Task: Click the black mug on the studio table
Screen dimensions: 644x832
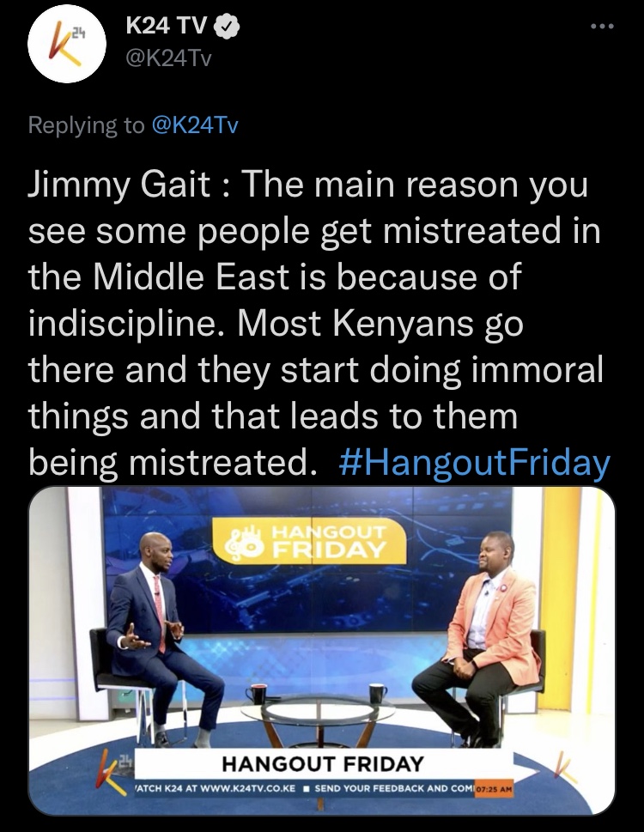Action: [378, 694]
